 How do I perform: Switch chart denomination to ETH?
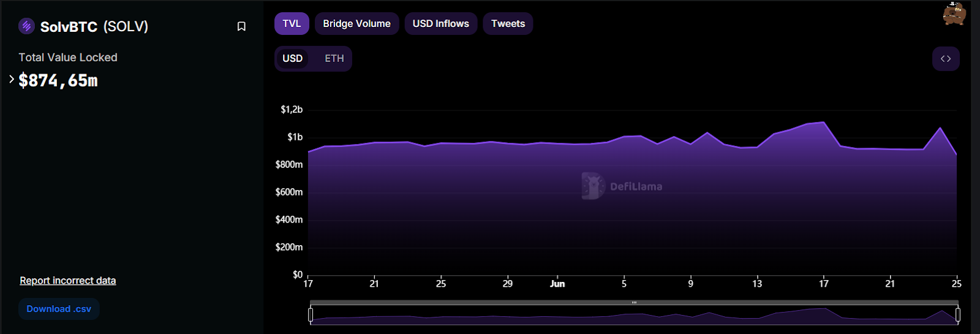(334, 59)
